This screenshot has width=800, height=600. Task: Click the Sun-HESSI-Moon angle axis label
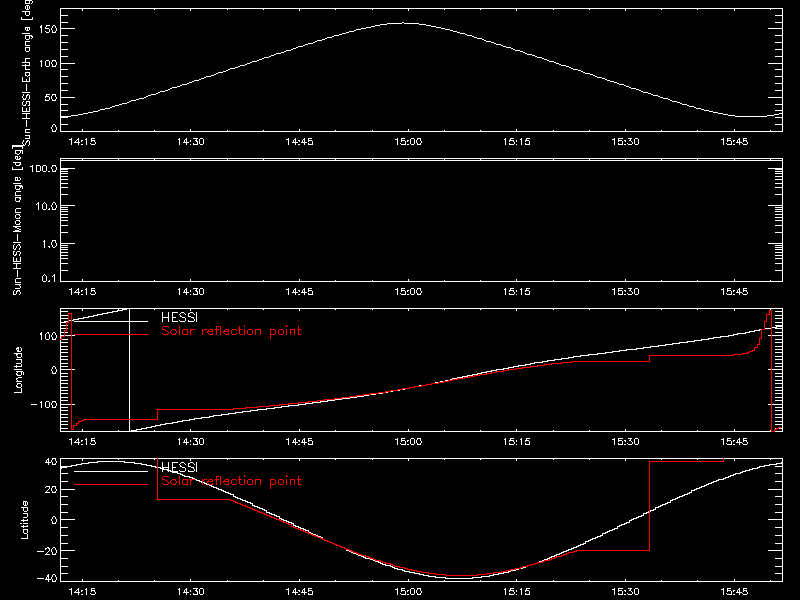click(17, 220)
